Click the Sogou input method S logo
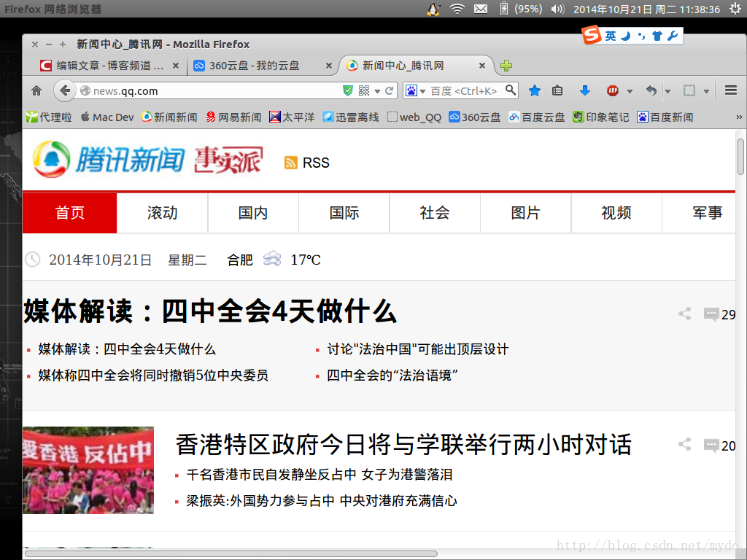This screenshot has width=747, height=560. pyautogui.click(x=591, y=35)
